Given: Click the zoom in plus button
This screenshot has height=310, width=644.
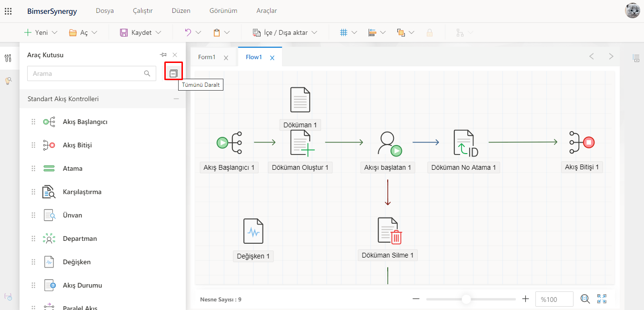Looking at the screenshot, I should coord(525,299).
